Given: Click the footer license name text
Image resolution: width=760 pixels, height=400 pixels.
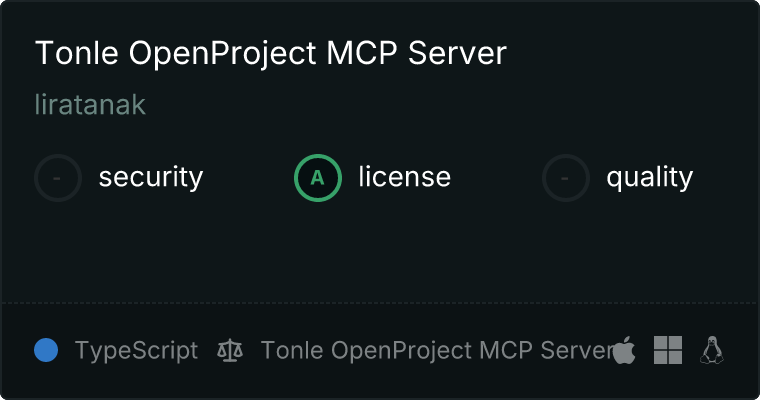Looking at the screenshot, I should (x=438, y=351).
